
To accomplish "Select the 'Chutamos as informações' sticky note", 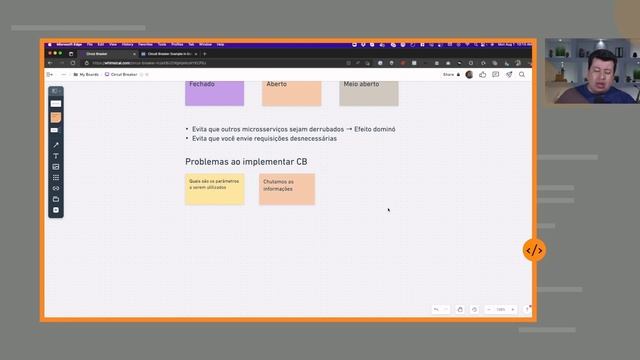I will pos(287,189).
